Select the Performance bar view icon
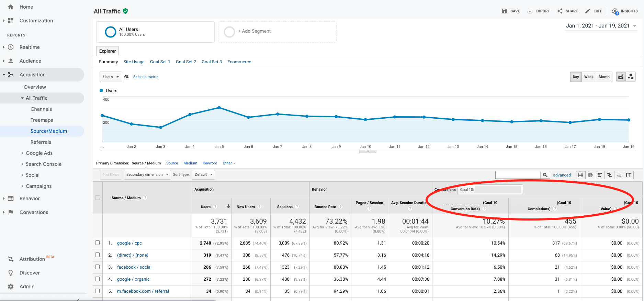 tap(600, 175)
